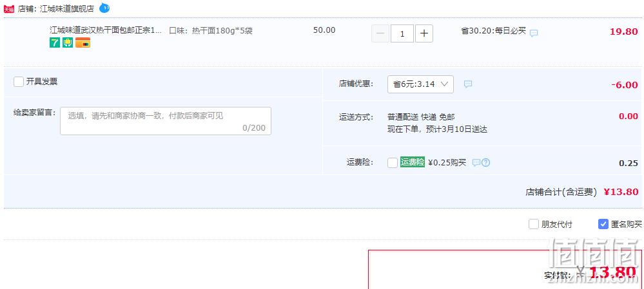Image resolution: width=644 pixels, height=289 pixels.
Task: Click the 店铺合计(含运费) ¥13.80 total
Action: (581, 192)
